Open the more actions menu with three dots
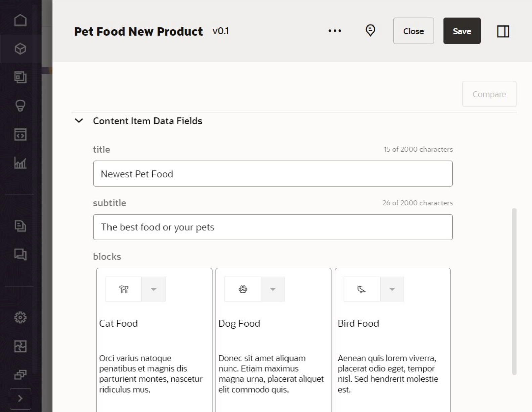This screenshot has height=412, width=532. coord(335,31)
